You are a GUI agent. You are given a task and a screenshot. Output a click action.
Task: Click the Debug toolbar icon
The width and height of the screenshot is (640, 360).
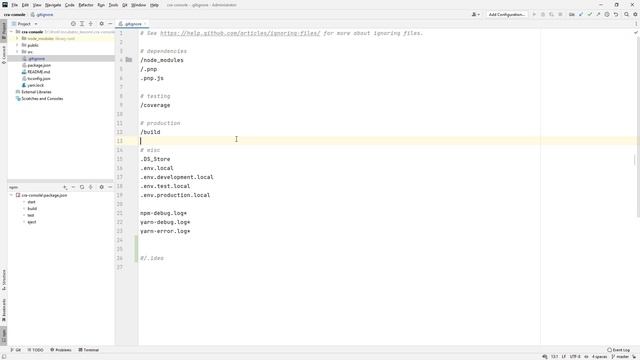click(x=542, y=14)
